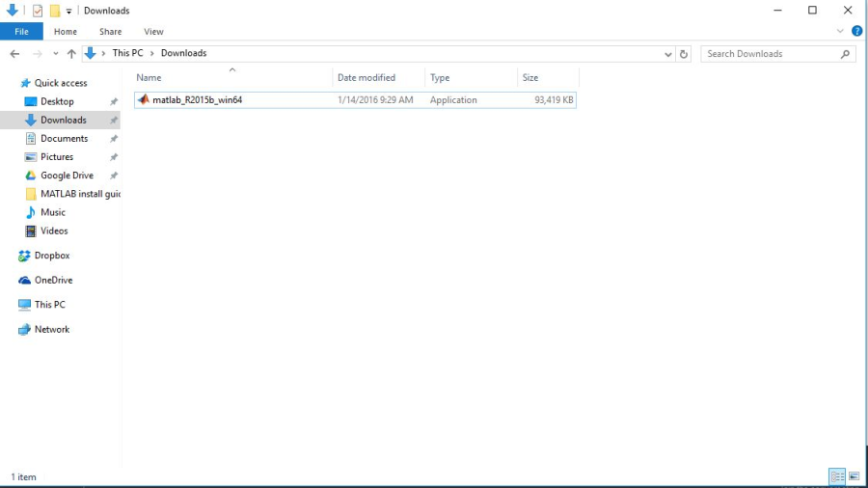Open OneDrive in the navigation pane
The height and width of the screenshot is (488, 868).
[53, 280]
